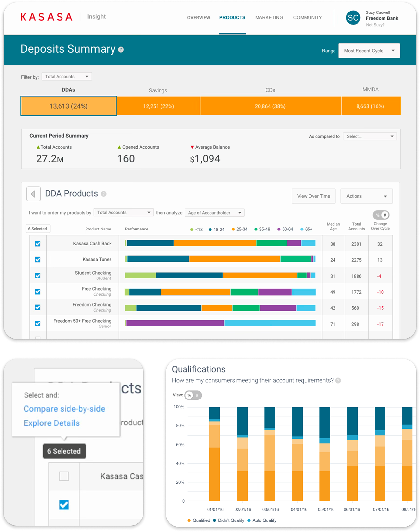Click the 35-49 age legend dot
Viewport: 420px width, 532px height.
(256, 230)
